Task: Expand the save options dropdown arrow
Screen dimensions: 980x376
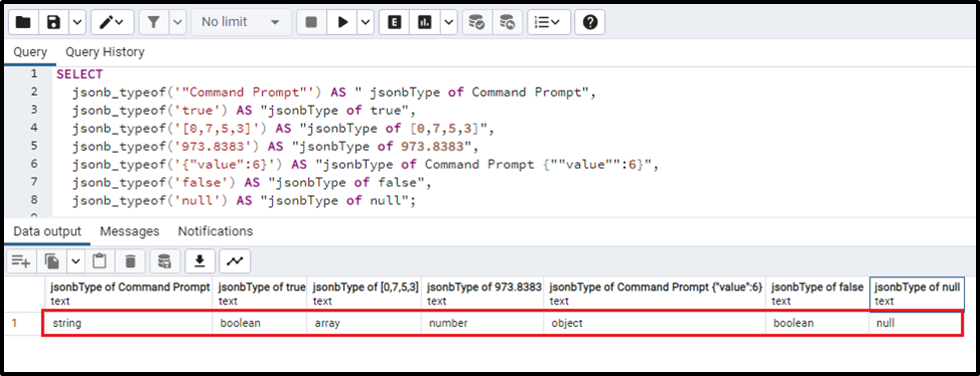Action: pyautogui.click(x=77, y=22)
